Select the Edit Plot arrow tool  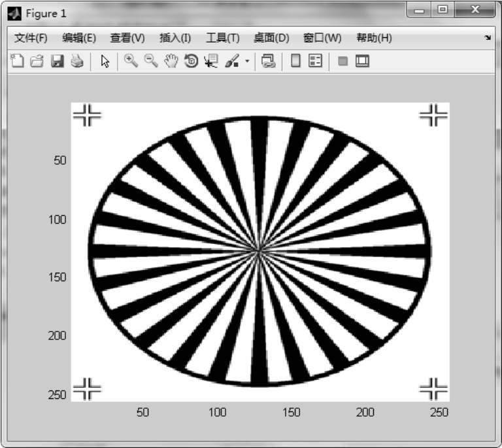105,61
